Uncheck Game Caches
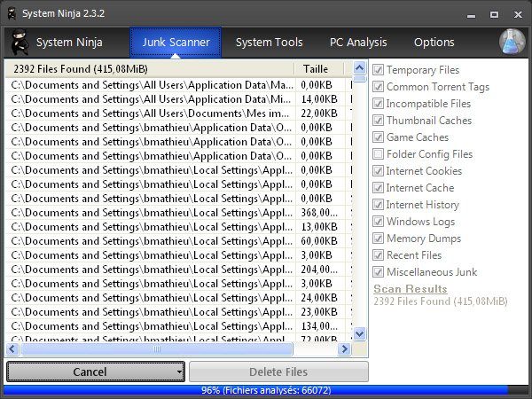The width and height of the screenshot is (532, 399). pyautogui.click(x=378, y=137)
